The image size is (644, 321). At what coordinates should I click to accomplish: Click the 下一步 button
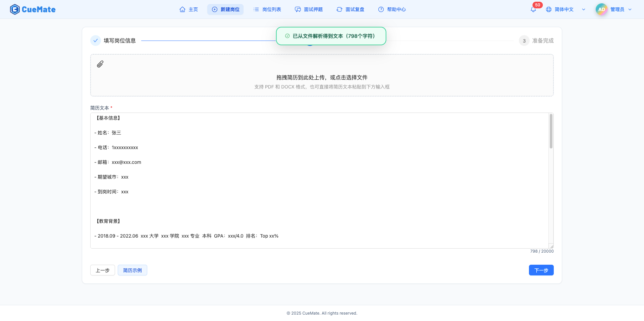pyautogui.click(x=541, y=270)
